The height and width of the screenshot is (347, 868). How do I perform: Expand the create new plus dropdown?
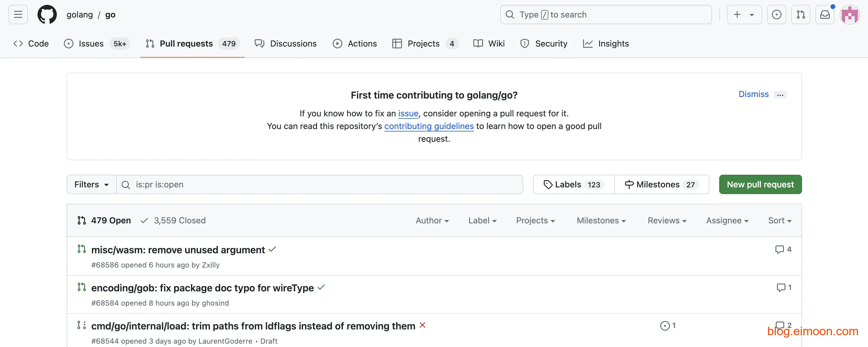click(744, 15)
